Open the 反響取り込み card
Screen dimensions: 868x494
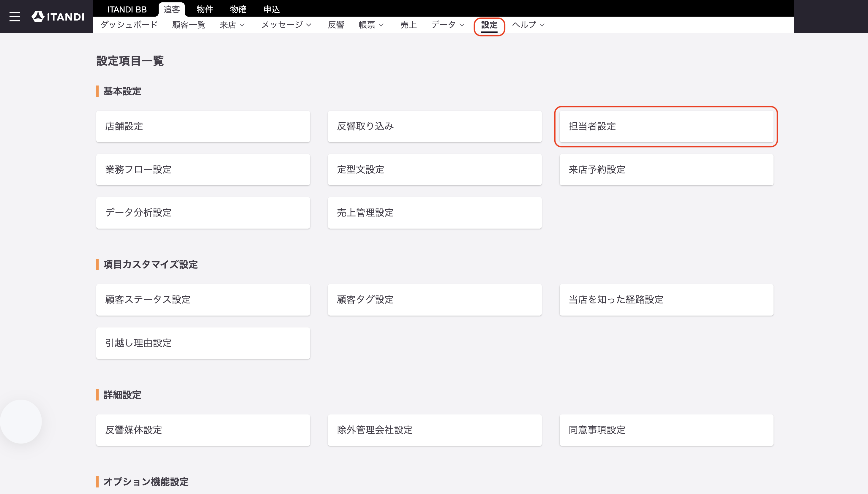point(435,126)
